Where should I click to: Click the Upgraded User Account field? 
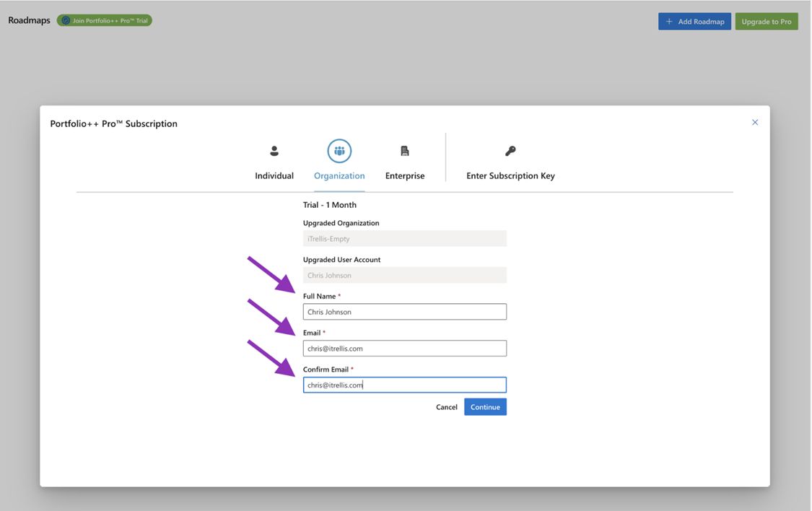click(404, 275)
